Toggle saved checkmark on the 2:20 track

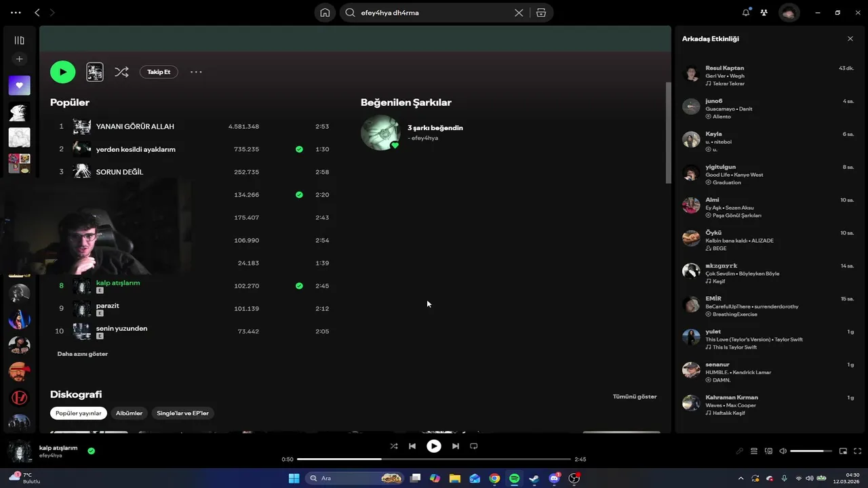coord(299,195)
